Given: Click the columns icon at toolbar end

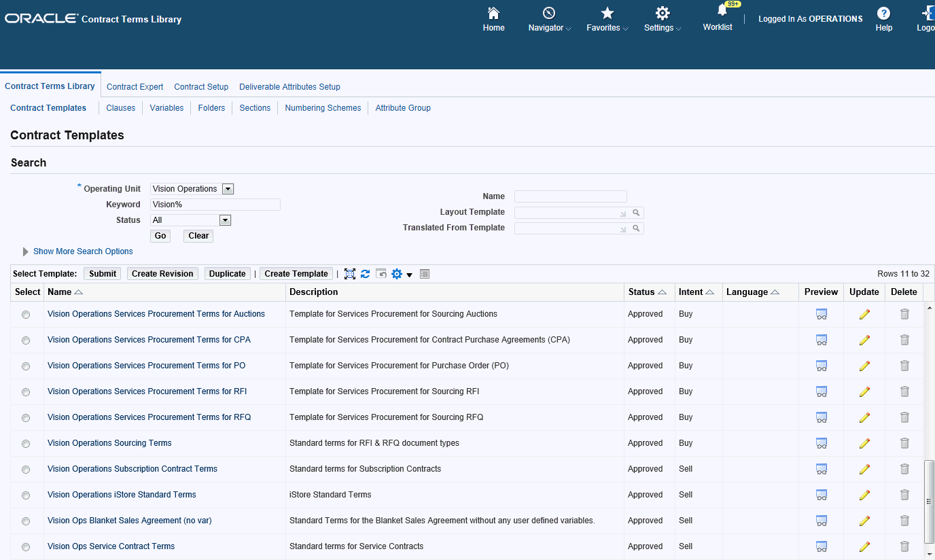Looking at the screenshot, I should click(425, 274).
